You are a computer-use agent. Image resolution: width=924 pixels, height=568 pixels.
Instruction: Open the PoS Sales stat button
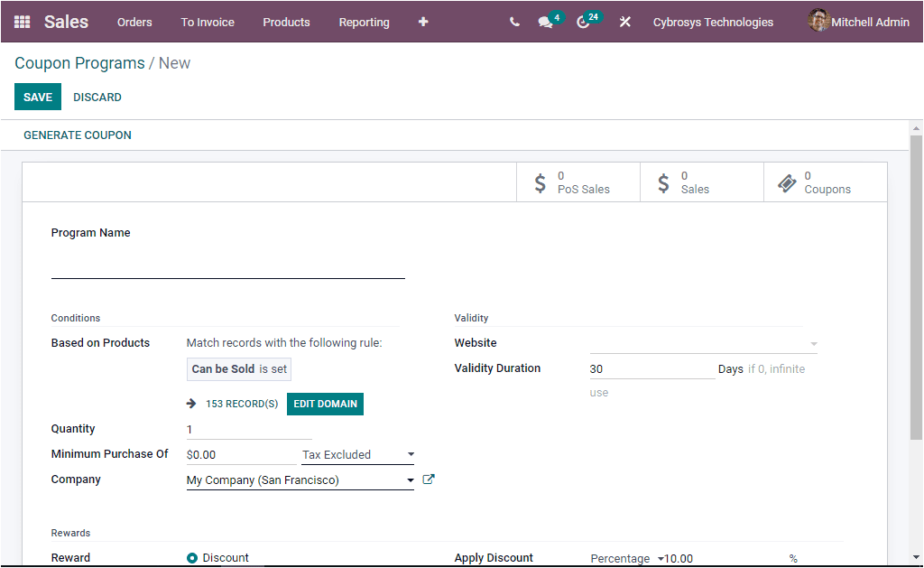[577, 182]
